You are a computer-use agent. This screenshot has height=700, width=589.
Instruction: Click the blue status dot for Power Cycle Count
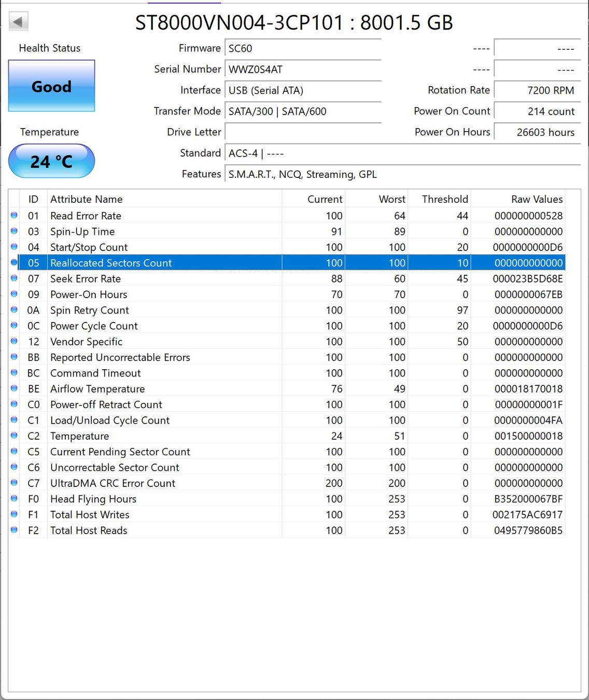14,325
